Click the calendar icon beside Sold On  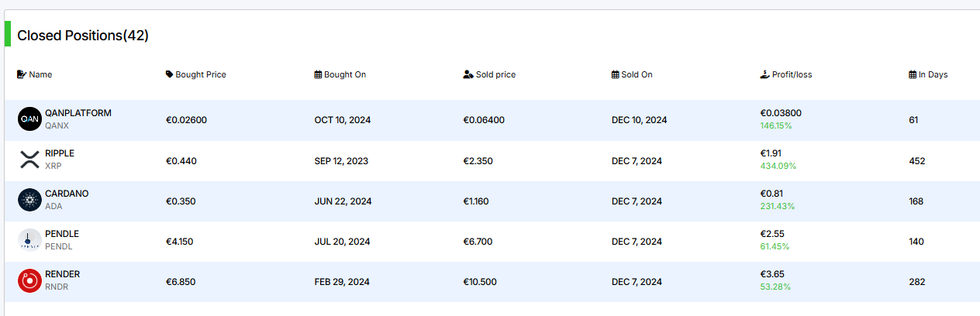616,74
